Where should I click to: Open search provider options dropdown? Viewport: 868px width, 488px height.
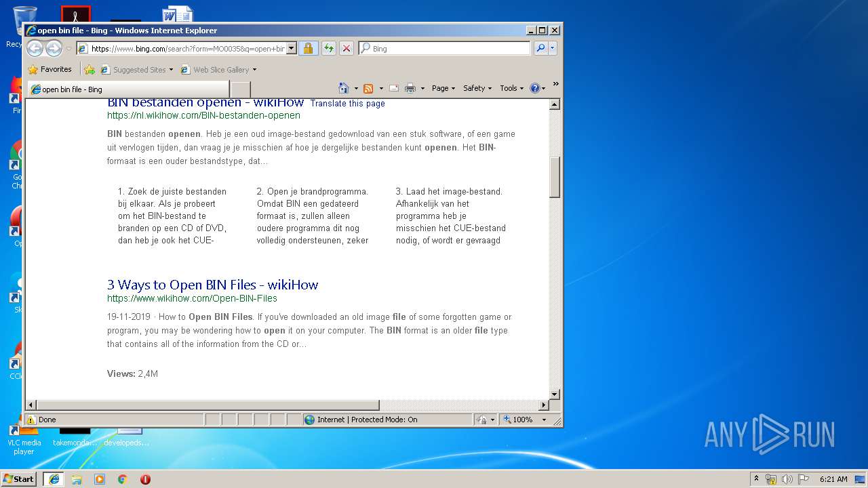pos(553,48)
